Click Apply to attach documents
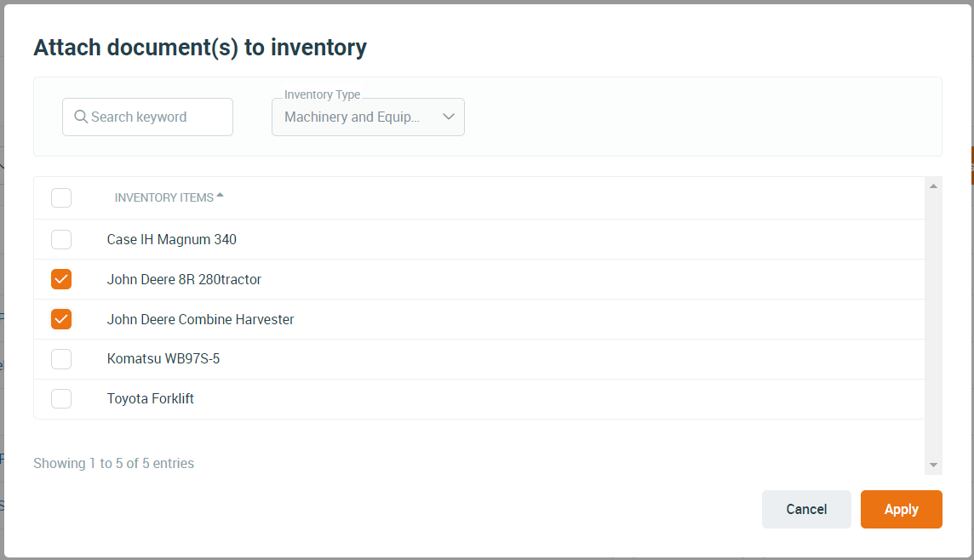 902,509
